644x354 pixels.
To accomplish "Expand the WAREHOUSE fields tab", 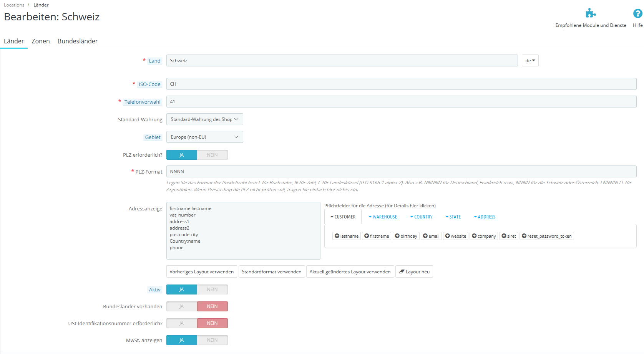I will pyautogui.click(x=383, y=217).
